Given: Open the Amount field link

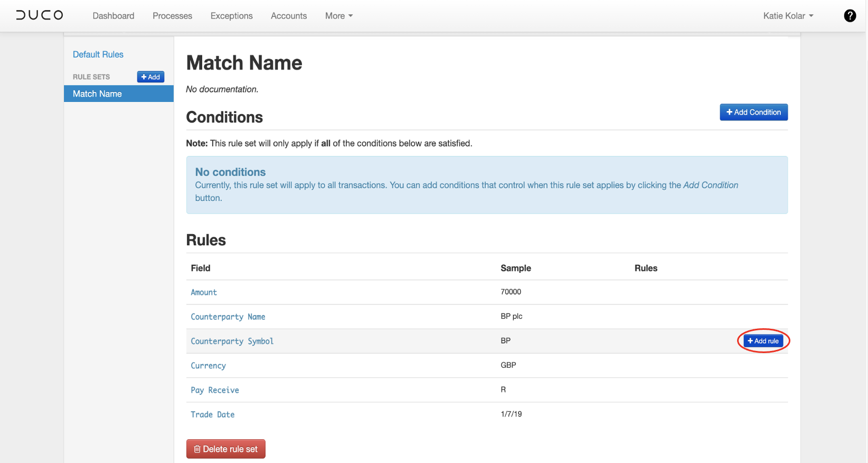Looking at the screenshot, I should coord(204,292).
